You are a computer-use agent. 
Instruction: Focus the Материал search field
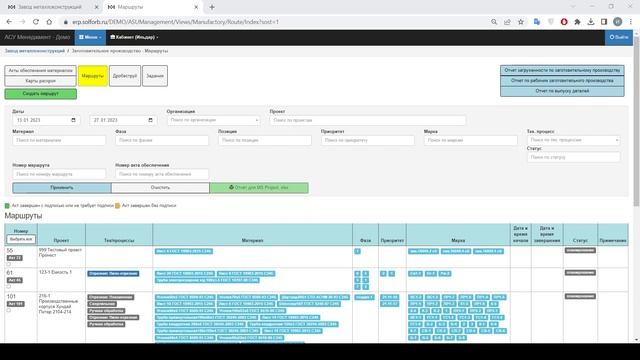coord(59,140)
